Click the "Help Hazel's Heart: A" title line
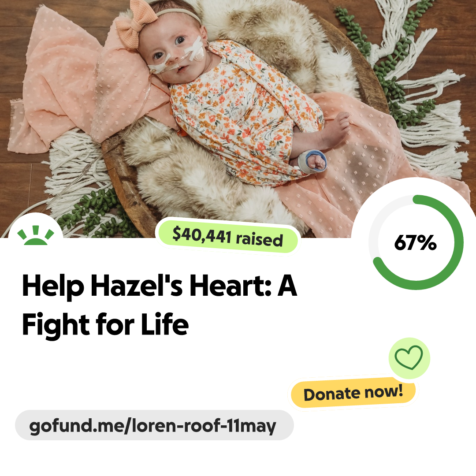Image resolution: width=476 pixels, height=476 pixels. [x=160, y=286]
